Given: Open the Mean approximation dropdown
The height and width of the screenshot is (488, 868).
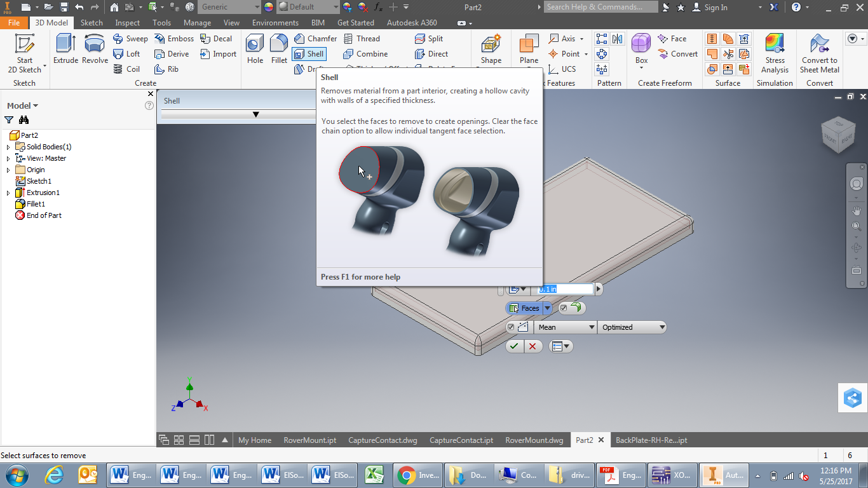Looking at the screenshot, I should [x=565, y=327].
